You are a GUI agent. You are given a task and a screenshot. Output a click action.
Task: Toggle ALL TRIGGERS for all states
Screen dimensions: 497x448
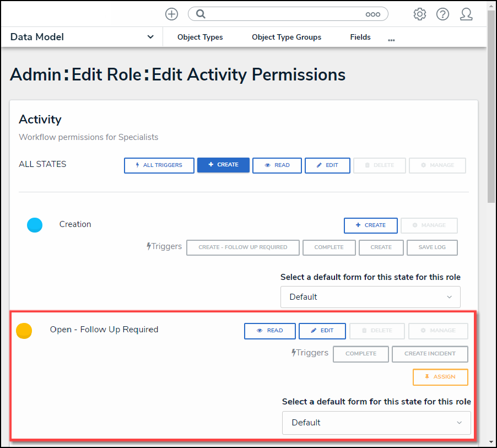tap(159, 165)
